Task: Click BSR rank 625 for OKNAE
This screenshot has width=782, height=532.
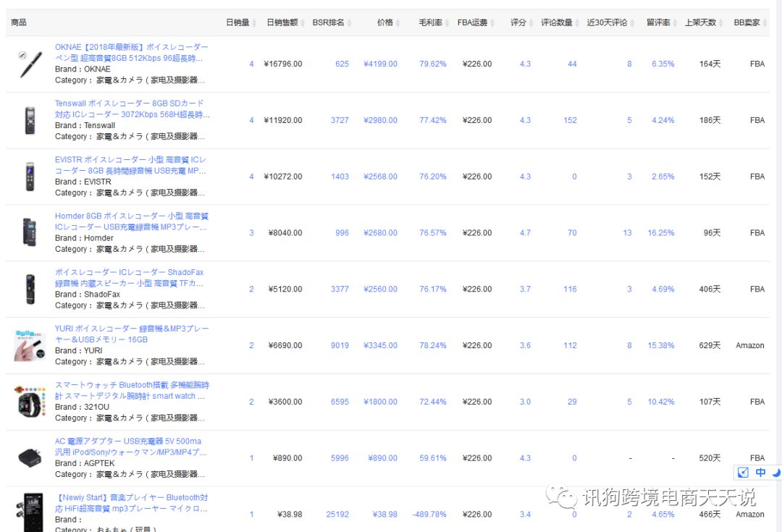Action: click(342, 64)
